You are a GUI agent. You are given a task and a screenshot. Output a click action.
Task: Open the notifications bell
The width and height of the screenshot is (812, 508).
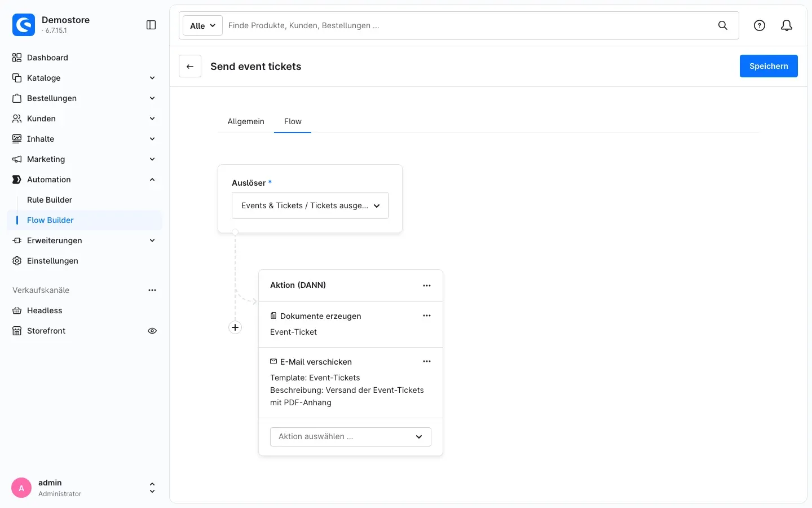pyautogui.click(x=787, y=25)
